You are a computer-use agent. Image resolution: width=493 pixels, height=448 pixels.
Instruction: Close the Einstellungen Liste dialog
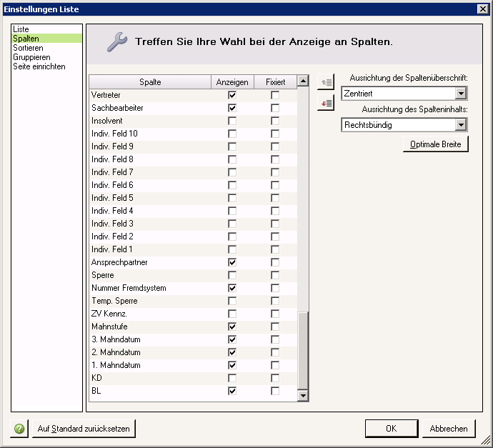pyautogui.click(x=482, y=9)
